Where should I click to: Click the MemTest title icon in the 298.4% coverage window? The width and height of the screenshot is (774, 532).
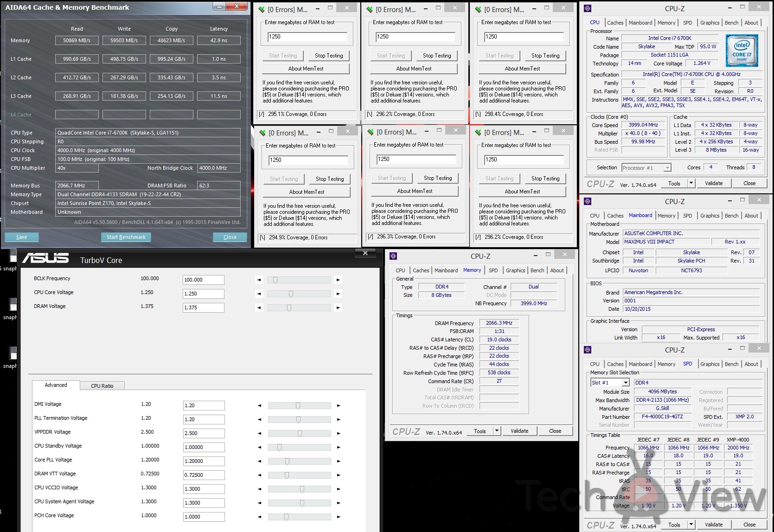(x=479, y=9)
